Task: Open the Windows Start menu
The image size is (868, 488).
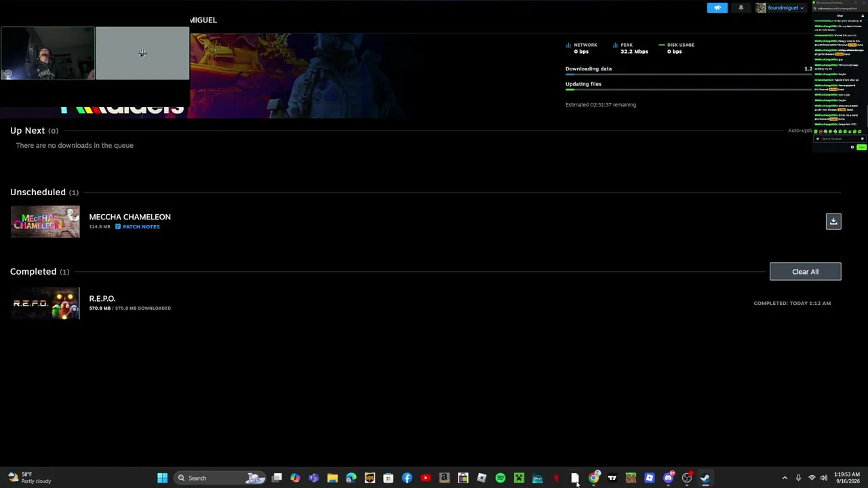Action: point(162,479)
